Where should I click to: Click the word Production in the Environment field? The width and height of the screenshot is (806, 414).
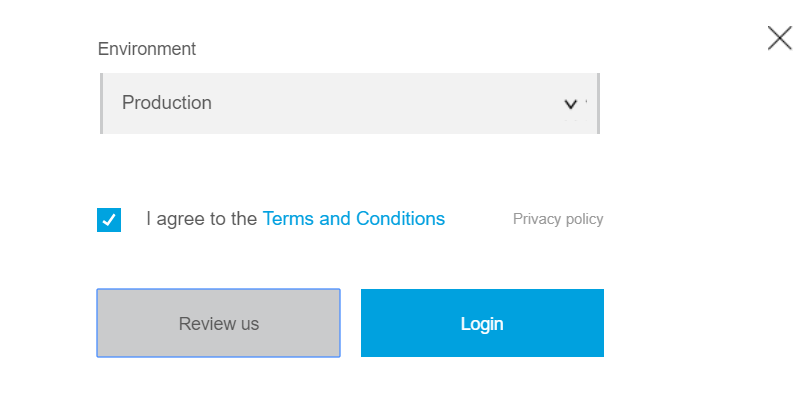[167, 103]
